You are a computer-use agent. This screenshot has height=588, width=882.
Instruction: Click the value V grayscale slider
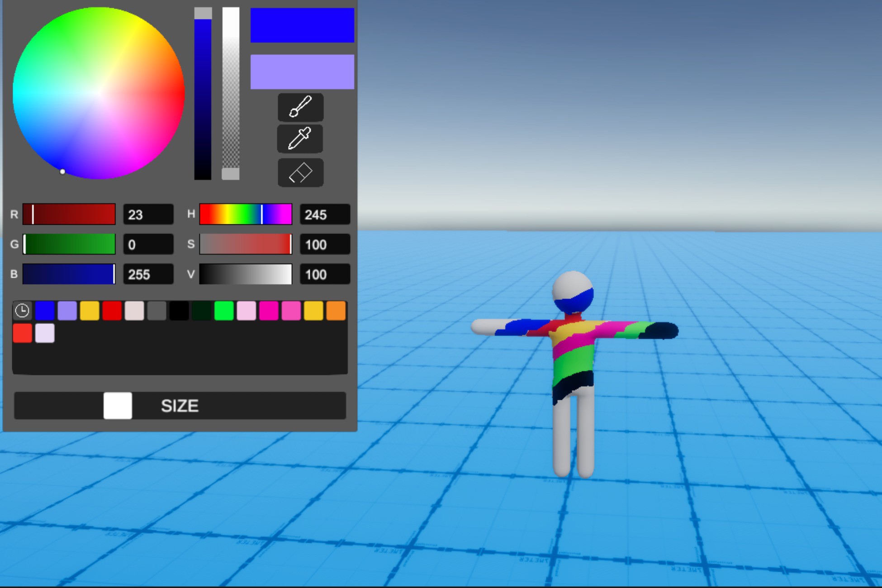[246, 274]
